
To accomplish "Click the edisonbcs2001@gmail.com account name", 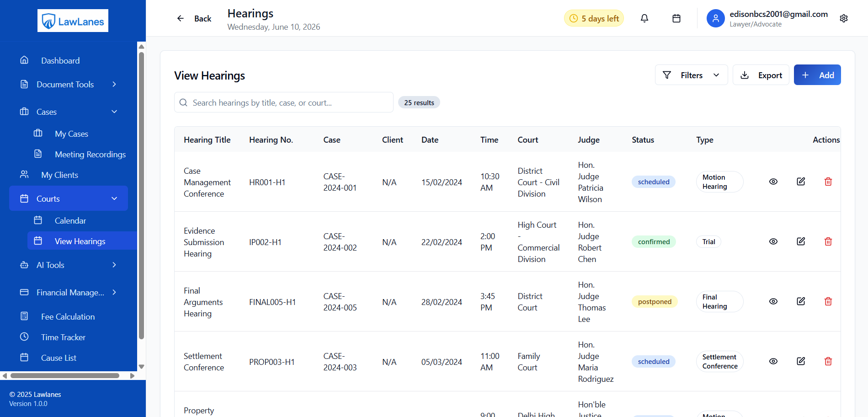I will [778, 14].
